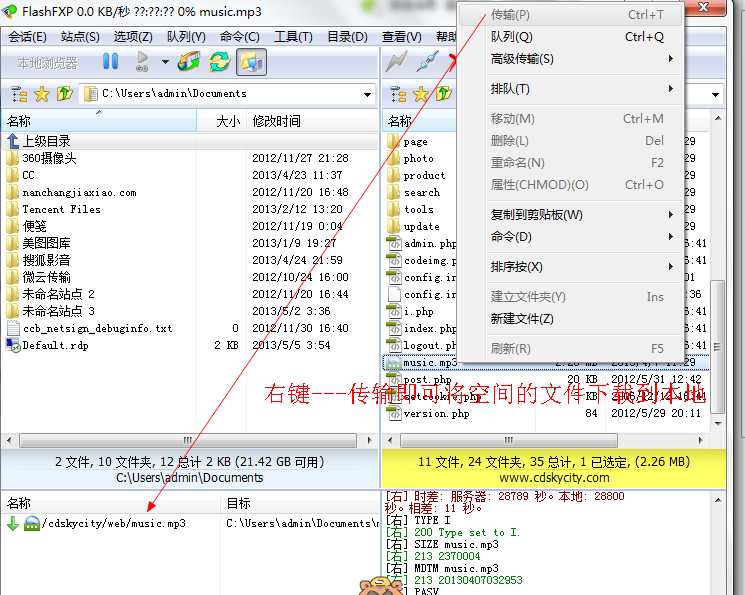Select the 微云传输 folder
This screenshot has height=595, width=745.
click(x=38, y=278)
